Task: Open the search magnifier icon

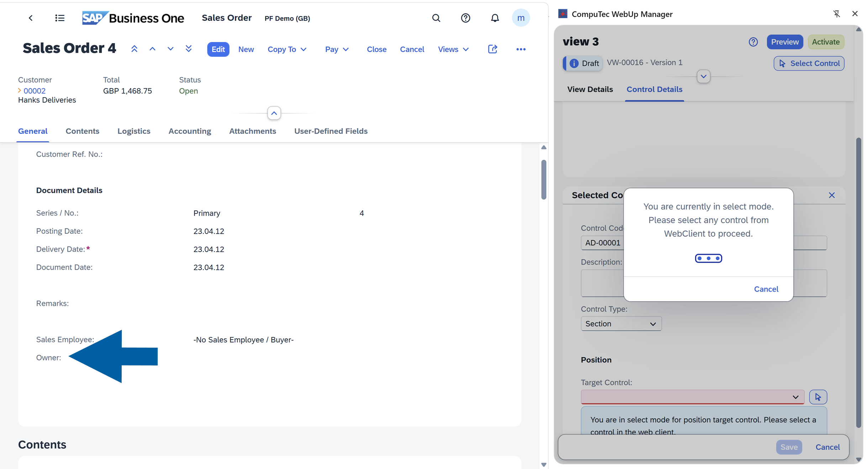Action: (436, 18)
